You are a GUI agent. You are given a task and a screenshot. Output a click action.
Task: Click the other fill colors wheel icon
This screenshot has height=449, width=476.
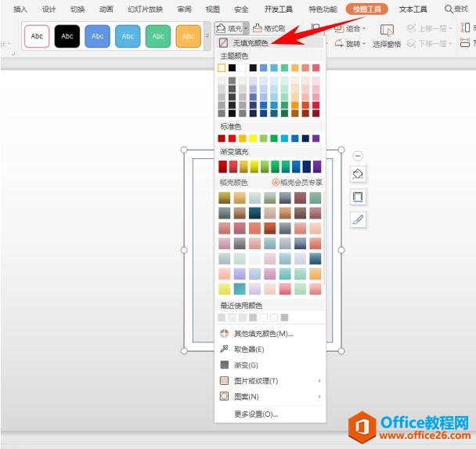click(x=225, y=333)
